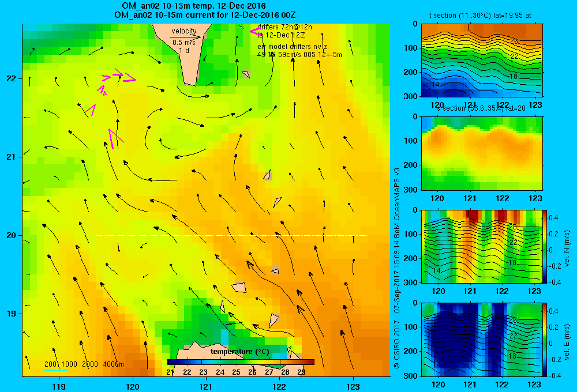Click the title 'OM_an02 10-15m temp. 12-Dec-2016'

194,6
